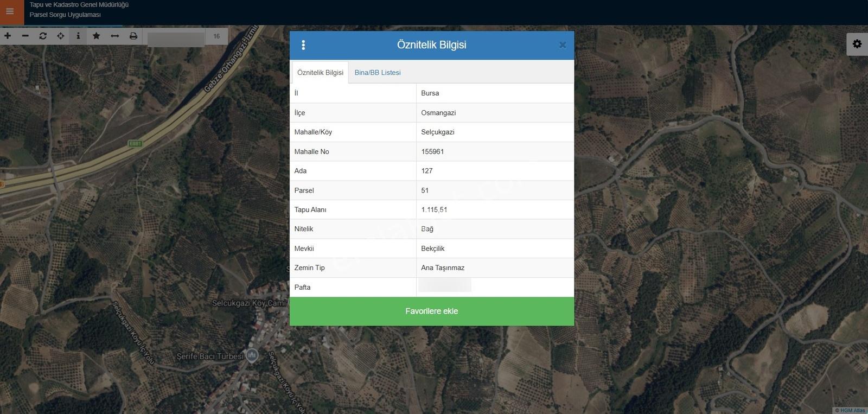Click the Pafta label

tap(302, 287)
